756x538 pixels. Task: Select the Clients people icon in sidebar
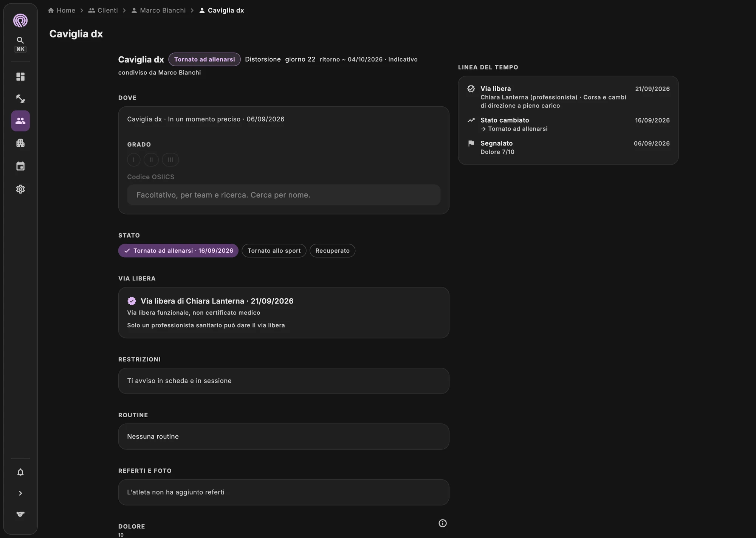[20, 121]
